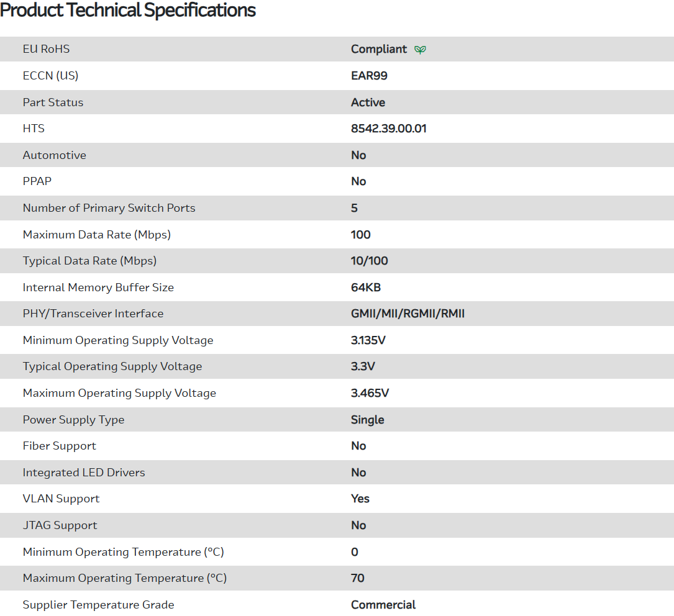The image size is (674, 616).
Task: Click the 64KB buffer size value
Action: [x=365, y=288]
